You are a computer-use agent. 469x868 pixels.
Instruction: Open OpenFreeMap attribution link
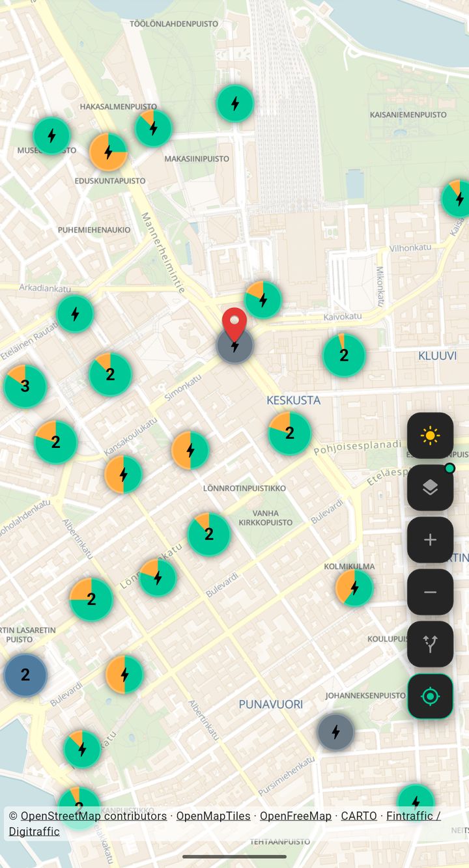coord(296,816)
